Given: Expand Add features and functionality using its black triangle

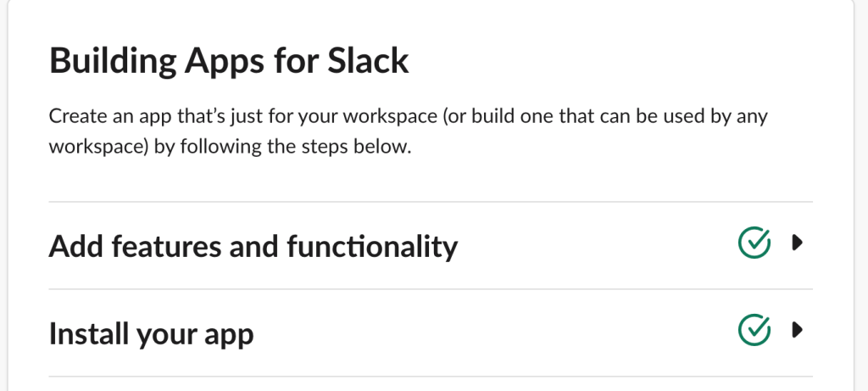Looking at the screenshot, I should (x=797, y=243).
